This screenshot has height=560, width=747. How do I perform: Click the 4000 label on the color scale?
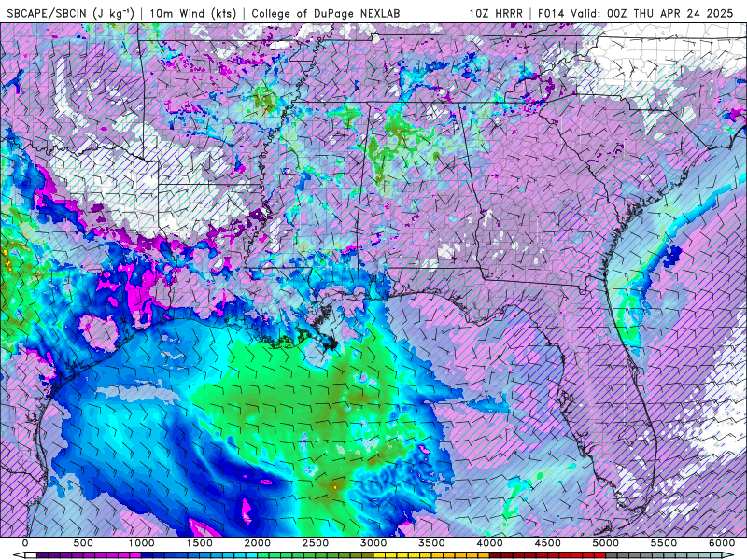[x=489, y=543]
